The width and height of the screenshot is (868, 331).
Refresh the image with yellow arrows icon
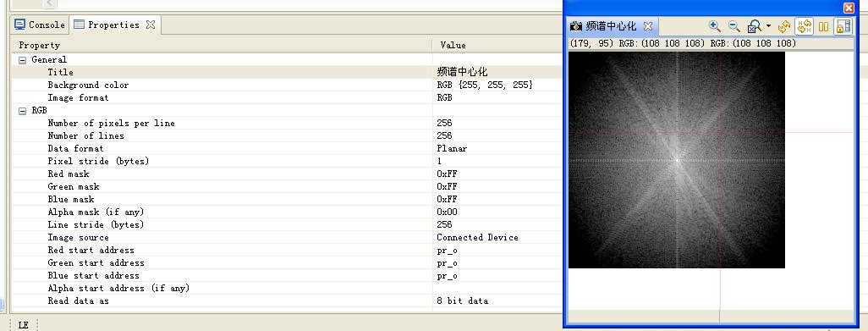coord(784,26)
